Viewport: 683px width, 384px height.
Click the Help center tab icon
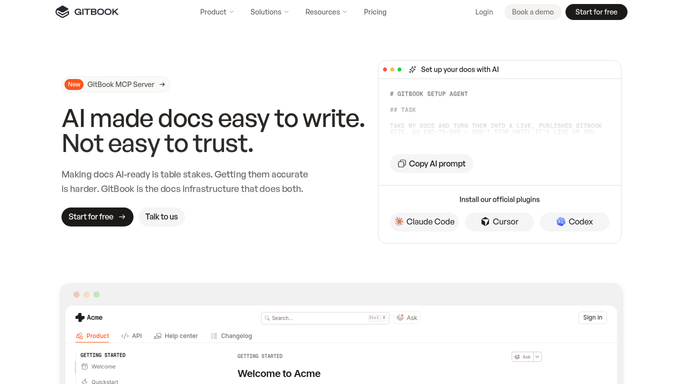(x=158, y=336)
